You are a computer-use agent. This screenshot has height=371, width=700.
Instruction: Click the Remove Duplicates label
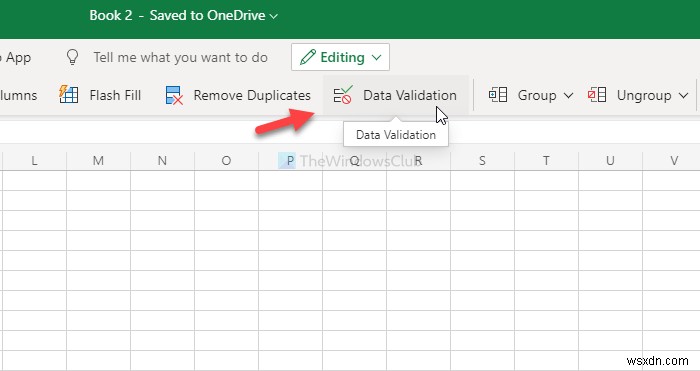point(252,95)
